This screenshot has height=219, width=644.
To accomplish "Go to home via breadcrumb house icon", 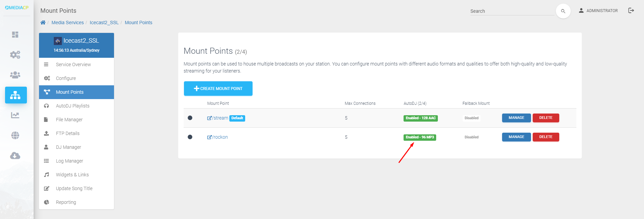I will [x=43, y=23].
